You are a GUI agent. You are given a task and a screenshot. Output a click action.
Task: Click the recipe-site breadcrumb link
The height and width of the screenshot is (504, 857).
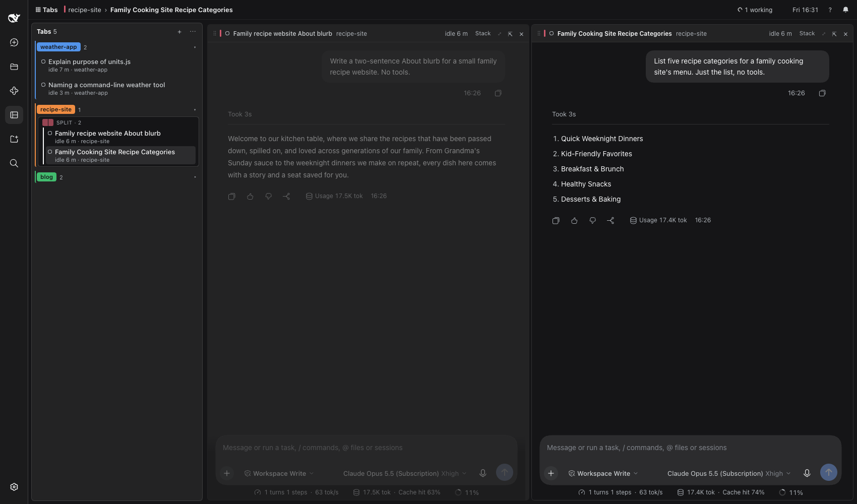85,10
